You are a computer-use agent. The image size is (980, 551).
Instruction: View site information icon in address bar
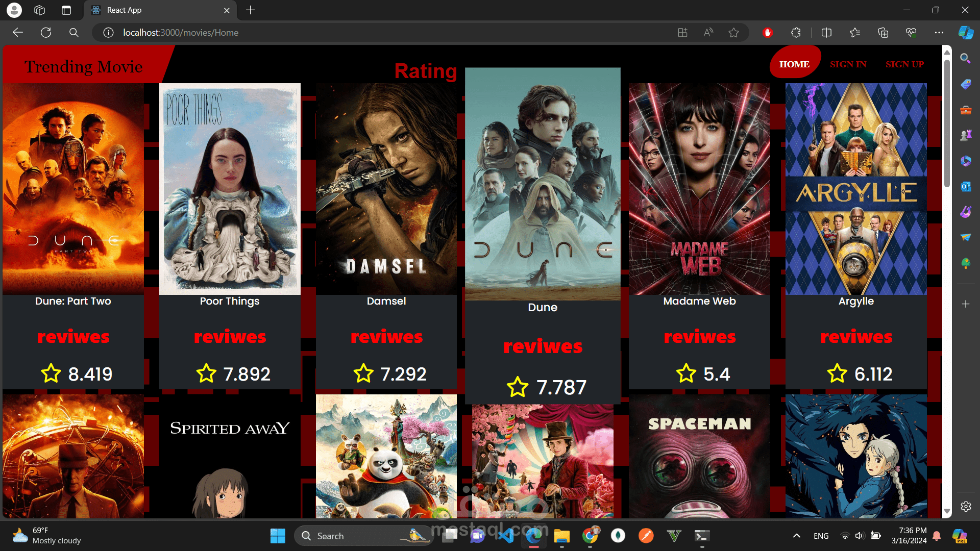pyautogui.click(x=108, y=33)
